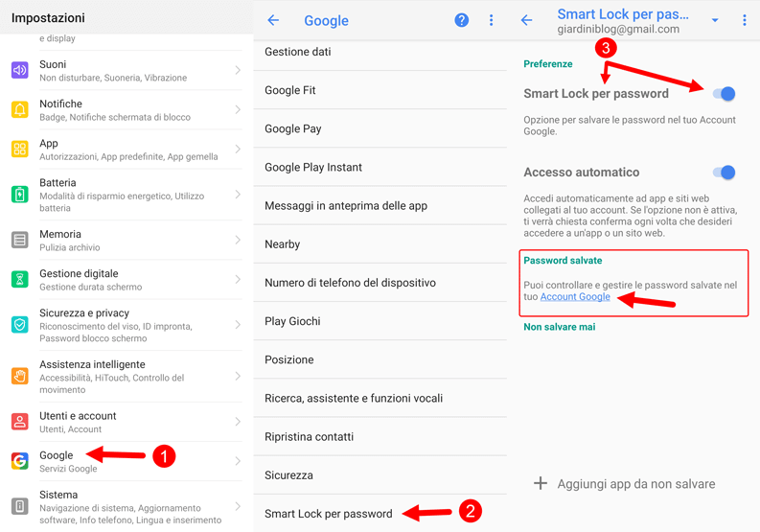
Task: Open Batteria settings label
Action: (58, 183)
